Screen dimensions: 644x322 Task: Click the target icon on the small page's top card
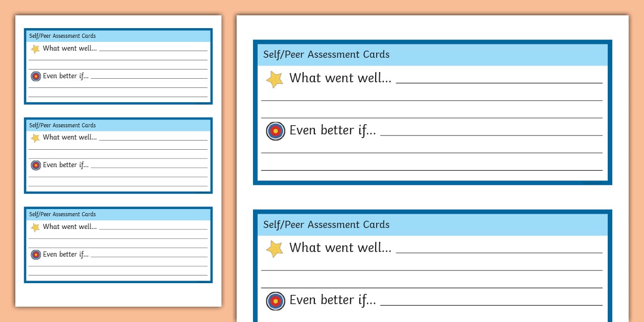click(x=36, y=76)
